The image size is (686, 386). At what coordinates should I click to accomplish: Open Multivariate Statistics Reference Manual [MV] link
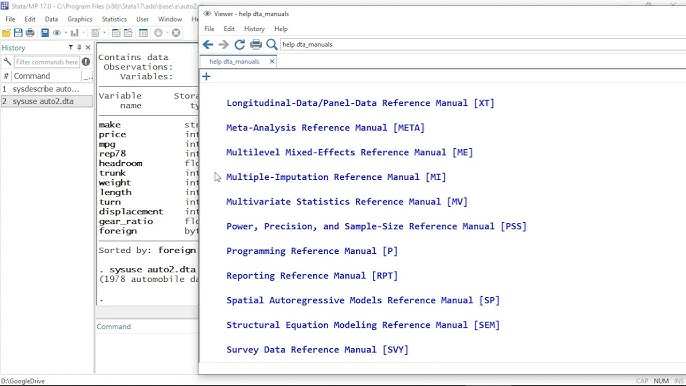[x=346, y=202]
